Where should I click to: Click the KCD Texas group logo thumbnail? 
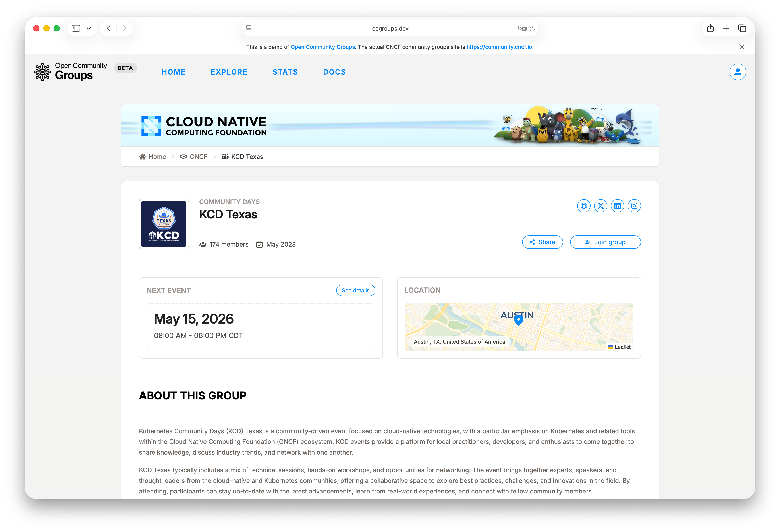pyautogui.click(x=164, y=224)
